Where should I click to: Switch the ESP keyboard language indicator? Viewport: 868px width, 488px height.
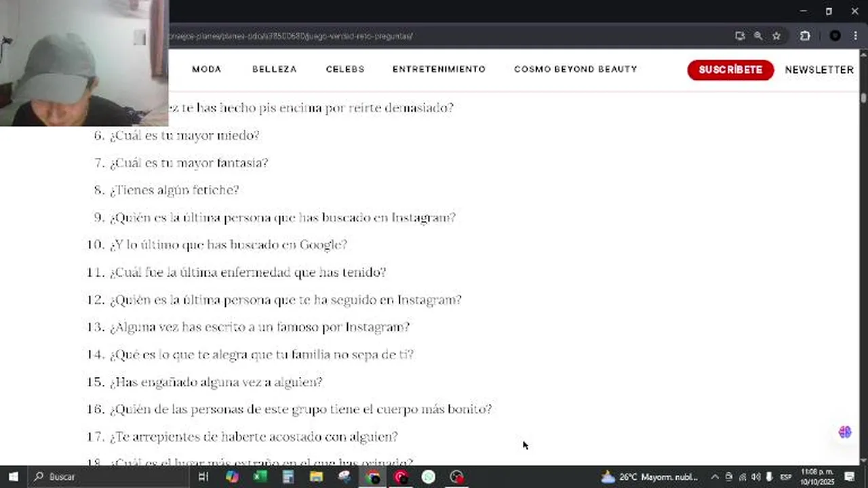(x=787, y=477)
